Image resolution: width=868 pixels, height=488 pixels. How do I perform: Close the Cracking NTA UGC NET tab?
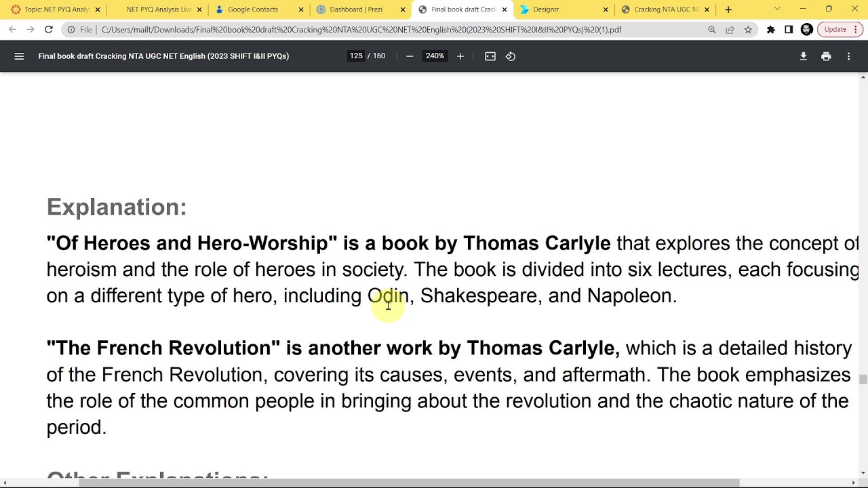click(x=707, y=9)
